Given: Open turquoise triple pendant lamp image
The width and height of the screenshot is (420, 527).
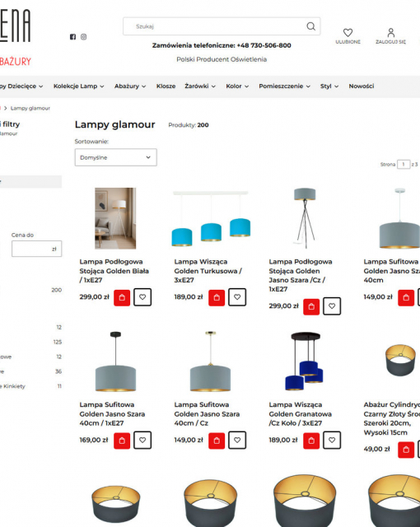Looking at the screenshot, I should 211,218.
